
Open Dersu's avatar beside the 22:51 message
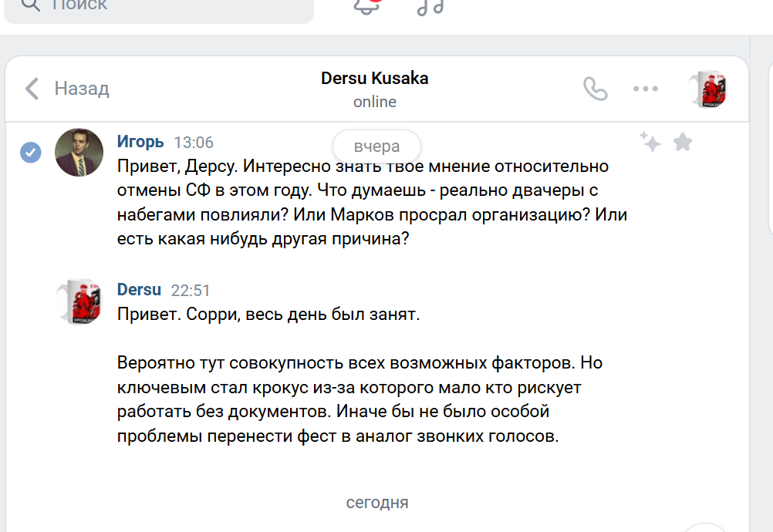pyautogui.click(x=79, y=302)
